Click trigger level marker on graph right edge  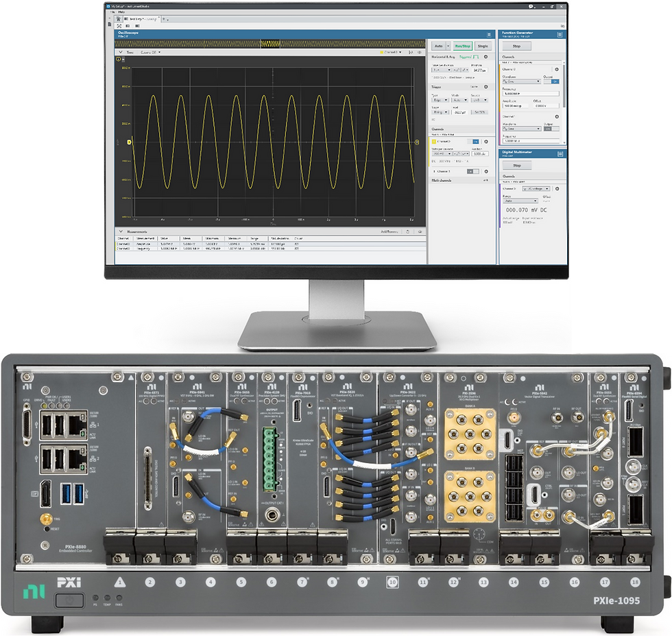[x=417, y=142]
